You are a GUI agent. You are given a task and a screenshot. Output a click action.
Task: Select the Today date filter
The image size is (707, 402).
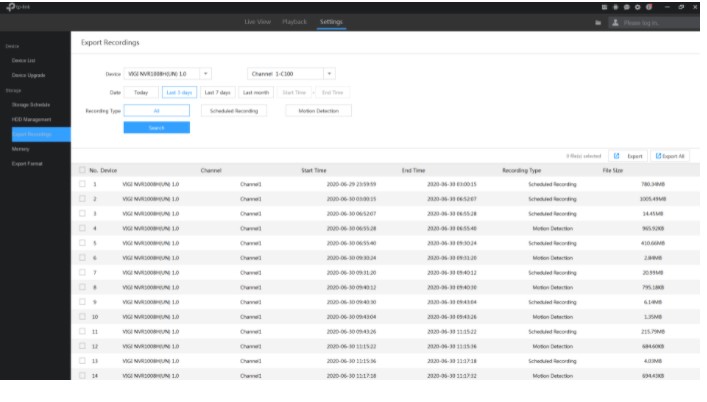[141, 92]
